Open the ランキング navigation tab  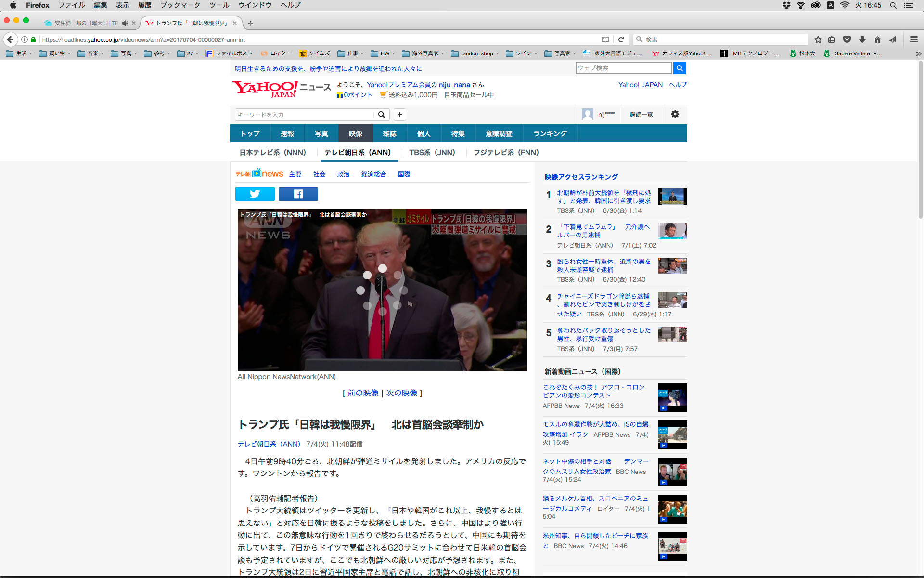[x=550, y=133]
